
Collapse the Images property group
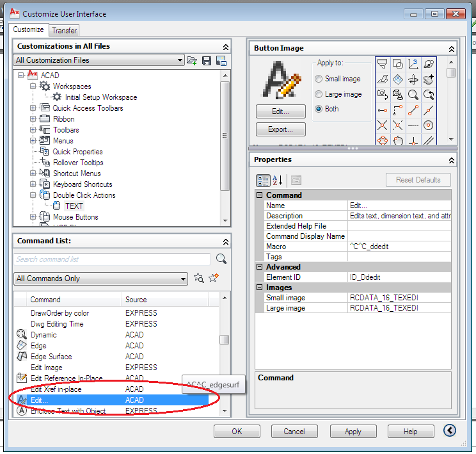[x=259, y=287]
